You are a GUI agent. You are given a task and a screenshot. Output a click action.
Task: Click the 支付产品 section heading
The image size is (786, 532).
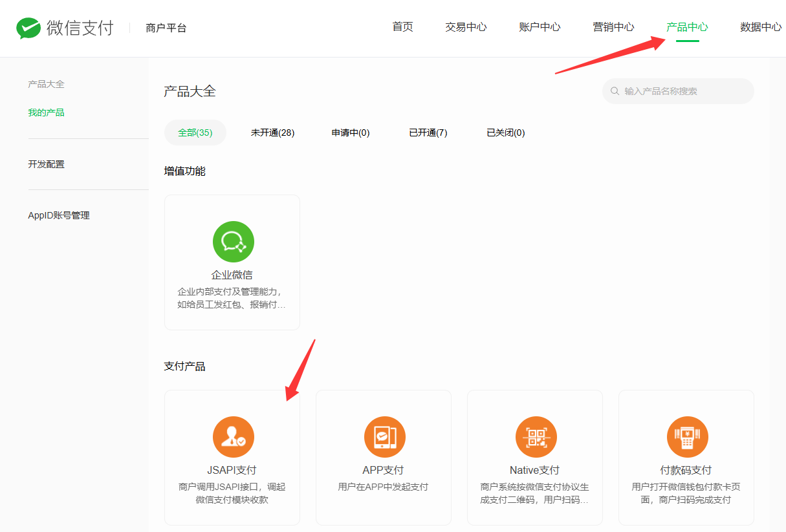point(184,366)
